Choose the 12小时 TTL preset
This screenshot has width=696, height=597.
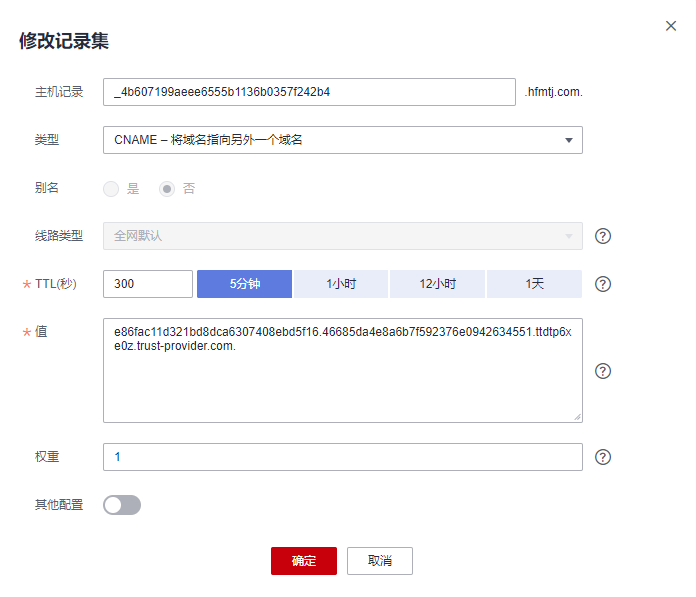coord(437,284)
